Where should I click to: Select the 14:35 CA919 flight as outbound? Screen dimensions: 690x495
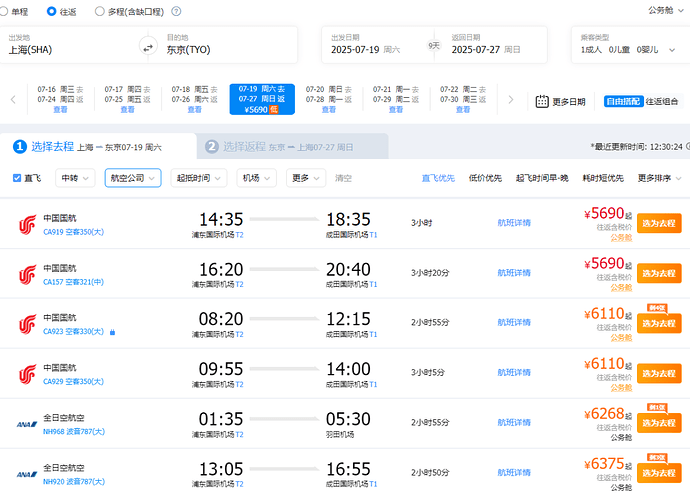(659, 224)
